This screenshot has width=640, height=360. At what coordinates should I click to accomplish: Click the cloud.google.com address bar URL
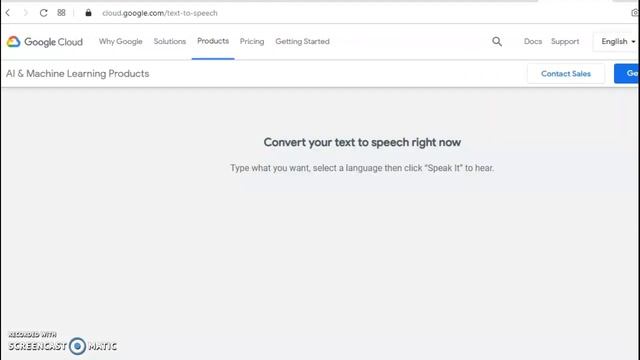[160, 13]
